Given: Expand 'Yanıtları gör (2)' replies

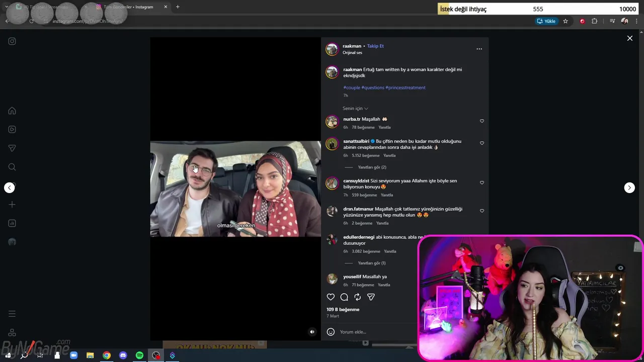Looking at the screenshot, I should pos(372,167).
